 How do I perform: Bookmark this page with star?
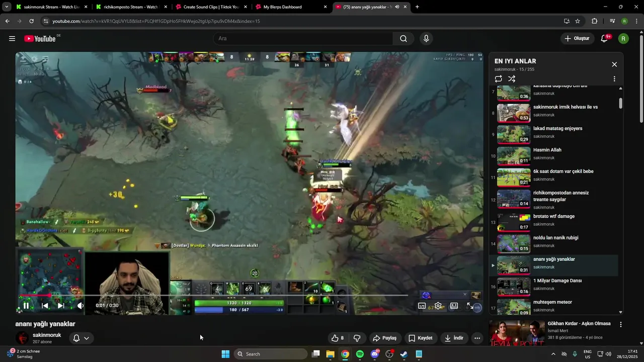point(578,21)
